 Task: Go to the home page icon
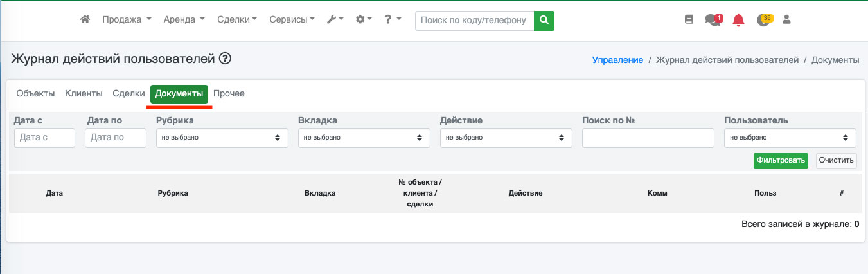[85, 20]
